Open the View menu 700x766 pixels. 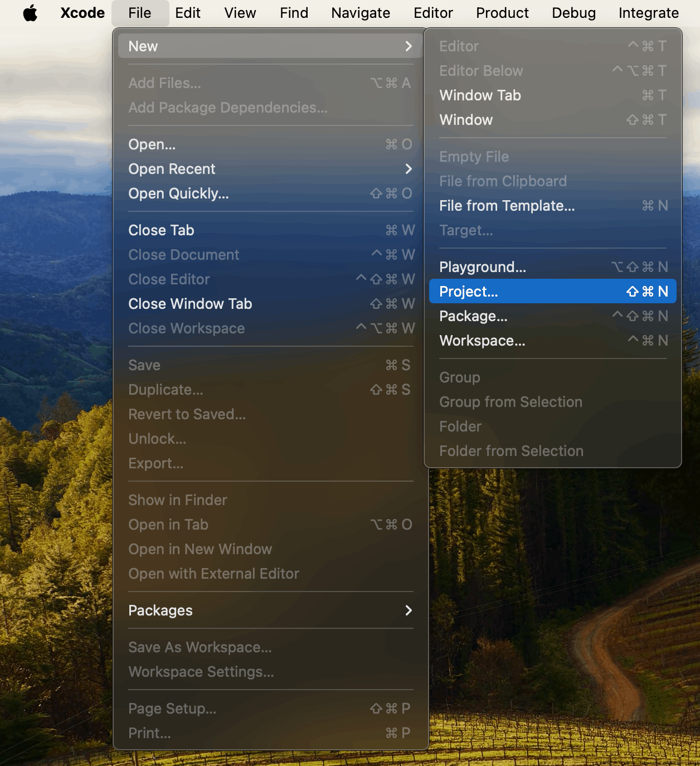[x=240, y=13]
